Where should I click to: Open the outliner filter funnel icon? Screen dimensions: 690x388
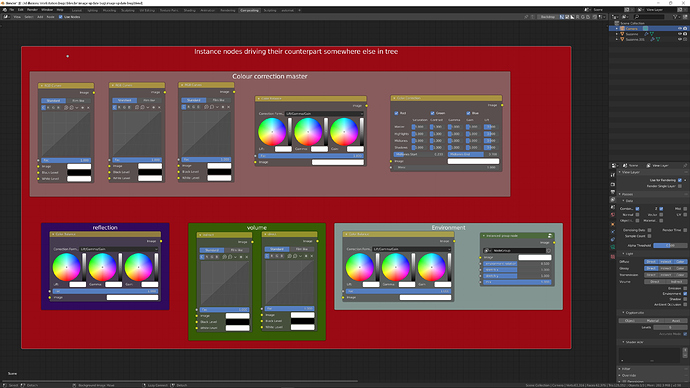tap(675, 17)
